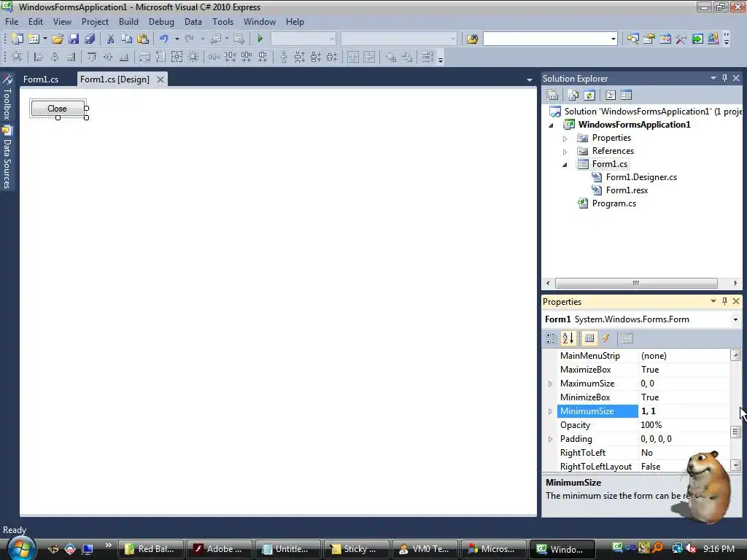Open the Windows Start button
Screen dimensions: 747x560
point(21,548)
